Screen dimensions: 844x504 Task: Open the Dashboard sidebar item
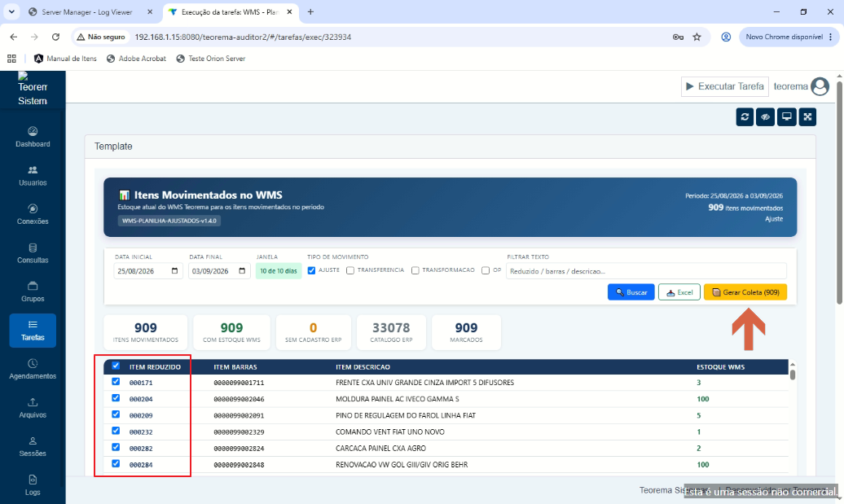pos(33,137)
